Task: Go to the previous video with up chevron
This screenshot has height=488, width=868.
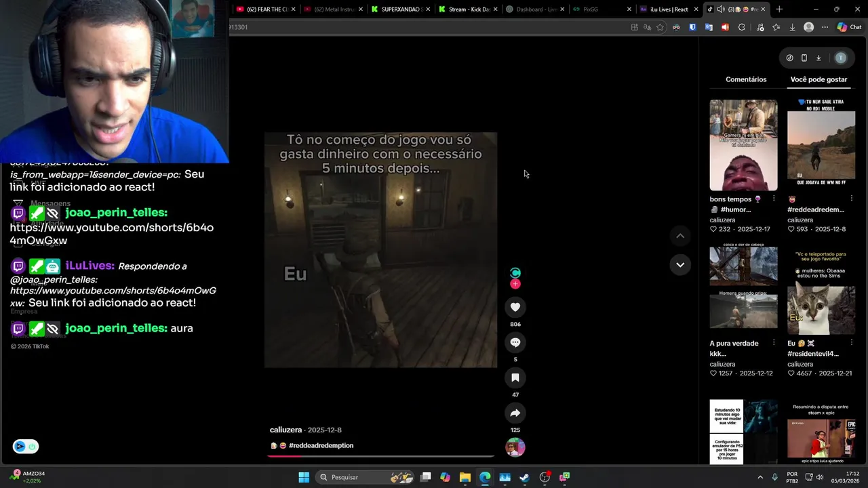Action: 680,236
